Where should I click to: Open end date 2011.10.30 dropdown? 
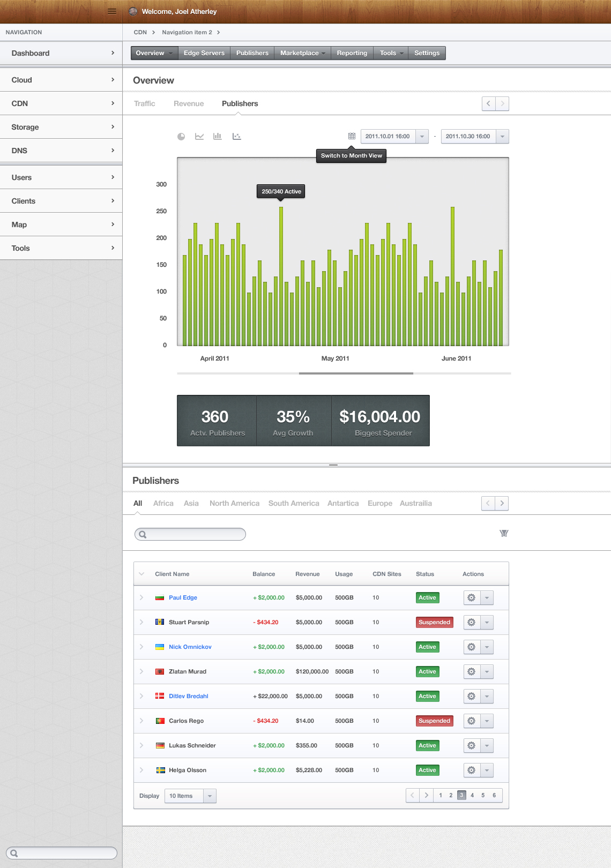502,136
